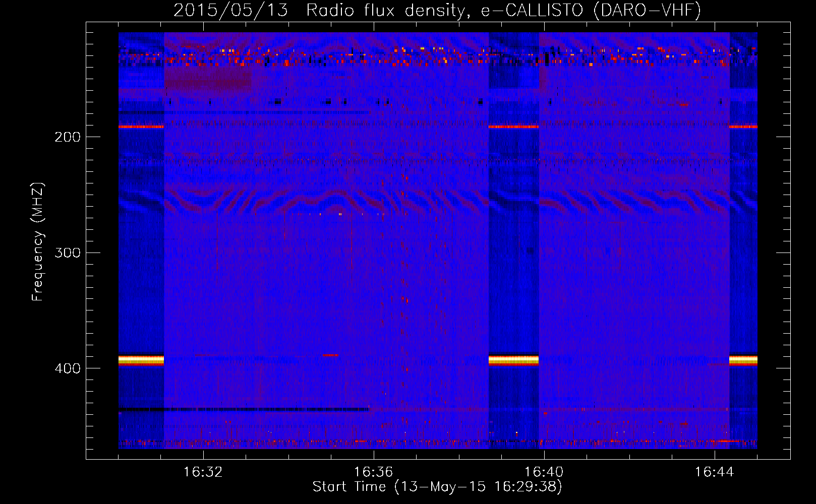Click the 'Start Time (13-May-15 16:29:38)' axis label
This screenshot has width=816, height=504.
click(437, 487)
